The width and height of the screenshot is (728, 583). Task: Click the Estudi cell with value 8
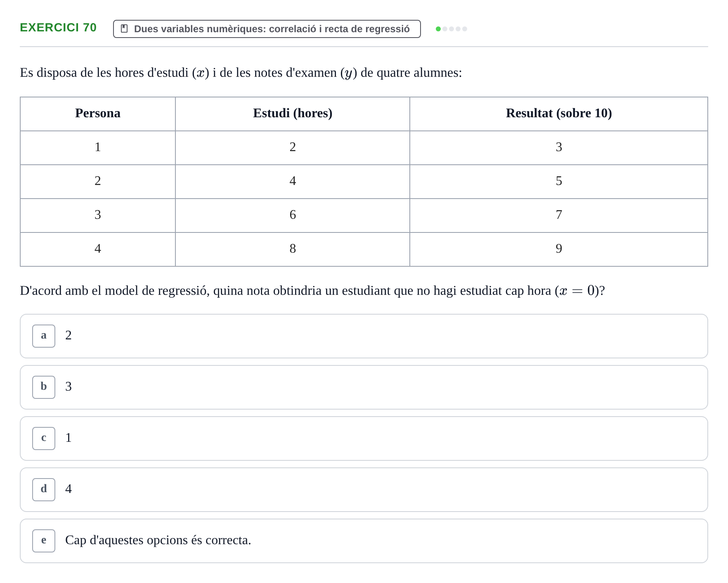tap(293, 249)
